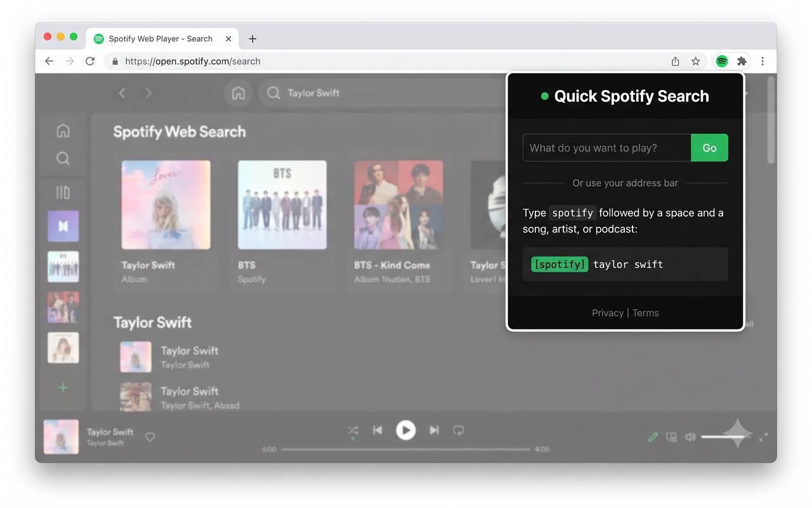Image resolution: width=812 pixels, height=508 pixels.
Task: Open the Terms link in the popup
Action: click(x=646, y=313)
